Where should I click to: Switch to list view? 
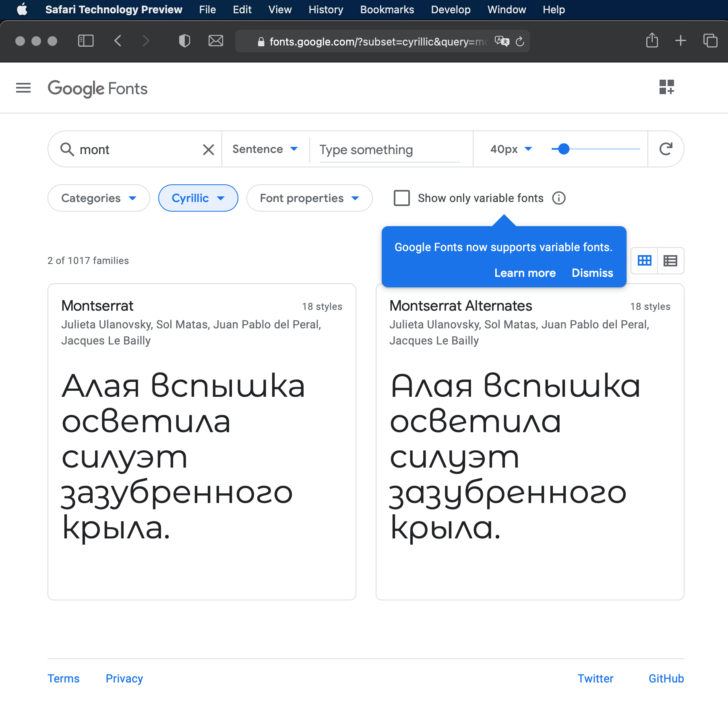point(670,261)
